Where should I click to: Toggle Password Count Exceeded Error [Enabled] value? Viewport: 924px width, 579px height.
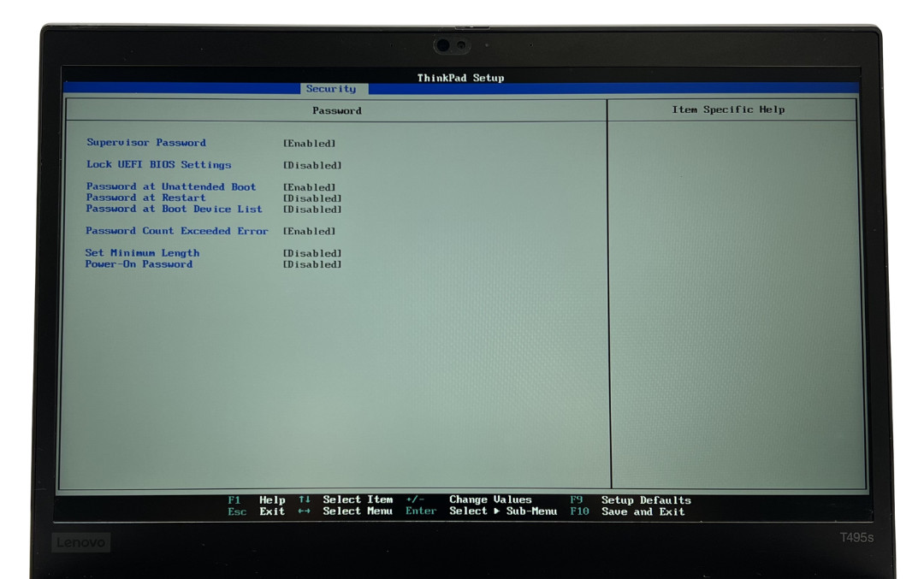pos(310,232)
